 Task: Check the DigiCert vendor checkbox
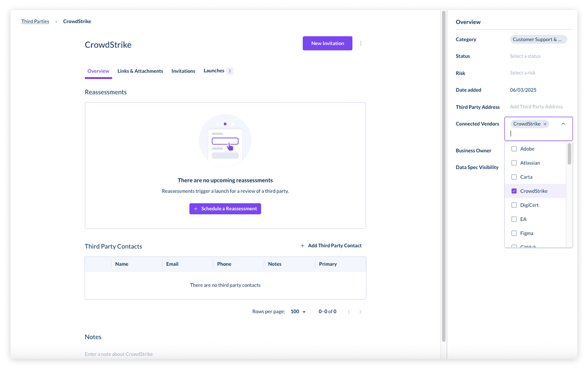(x=514, y=205)
